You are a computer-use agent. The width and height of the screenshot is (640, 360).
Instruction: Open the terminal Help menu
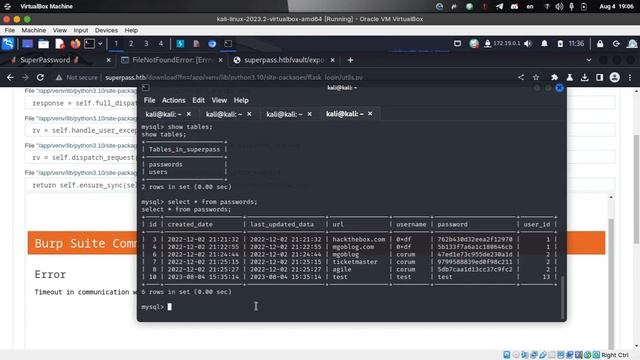click(x=241, y=100)
